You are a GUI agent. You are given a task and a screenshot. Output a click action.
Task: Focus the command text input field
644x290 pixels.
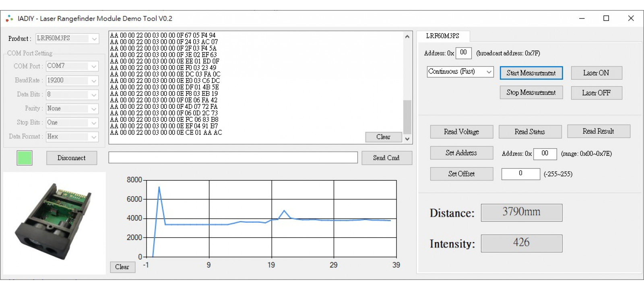233,157
